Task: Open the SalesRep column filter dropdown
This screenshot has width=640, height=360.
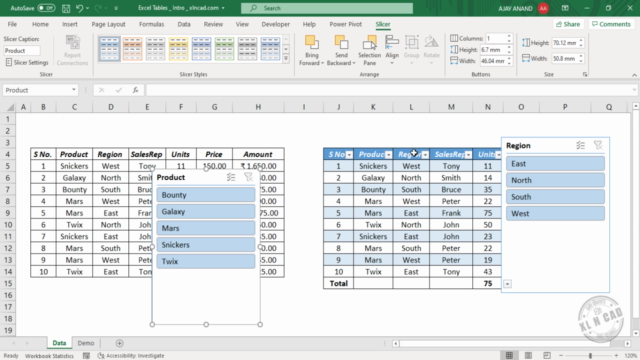Action: point(468,155)
